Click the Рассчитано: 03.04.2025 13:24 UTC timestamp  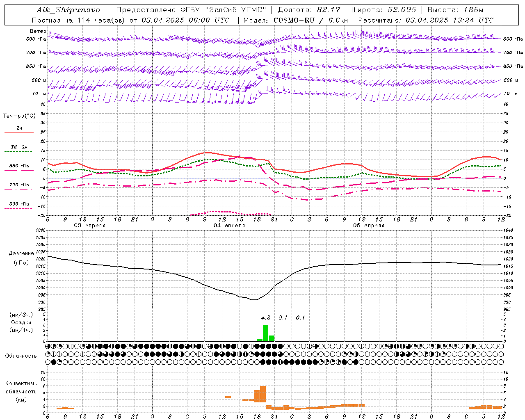click(x=426, y=20)
